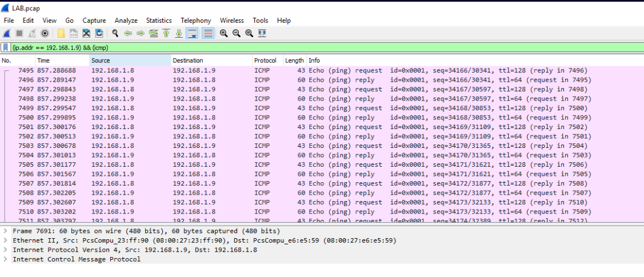The width and height of the screenshot is (644, 277).
Task: Toggle auto-scroll during live capture
Action: (192, 34)
